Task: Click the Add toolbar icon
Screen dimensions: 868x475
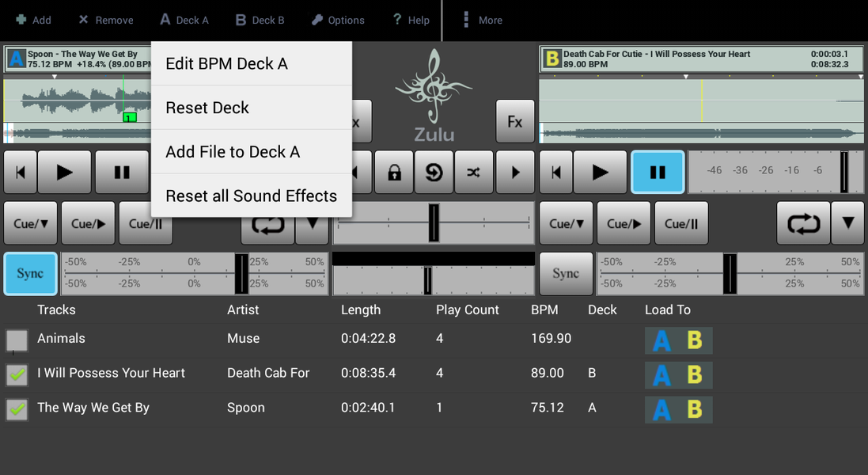Action: (x=33, y=20)
